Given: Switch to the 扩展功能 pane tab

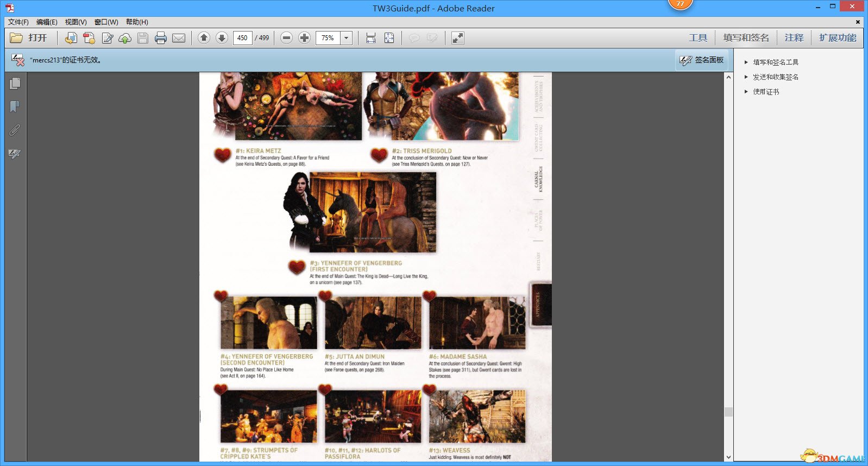Looking at the screenshot, I should click(838, 38).
